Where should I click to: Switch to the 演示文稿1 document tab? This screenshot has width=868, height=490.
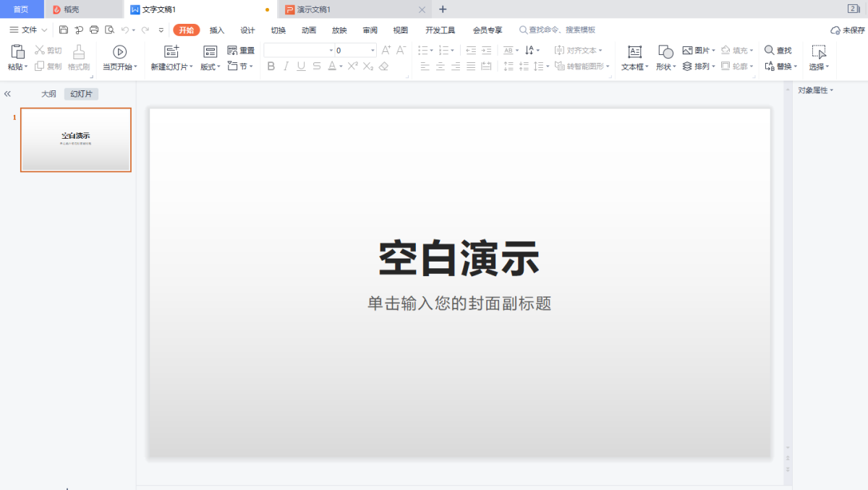(314, 9)
